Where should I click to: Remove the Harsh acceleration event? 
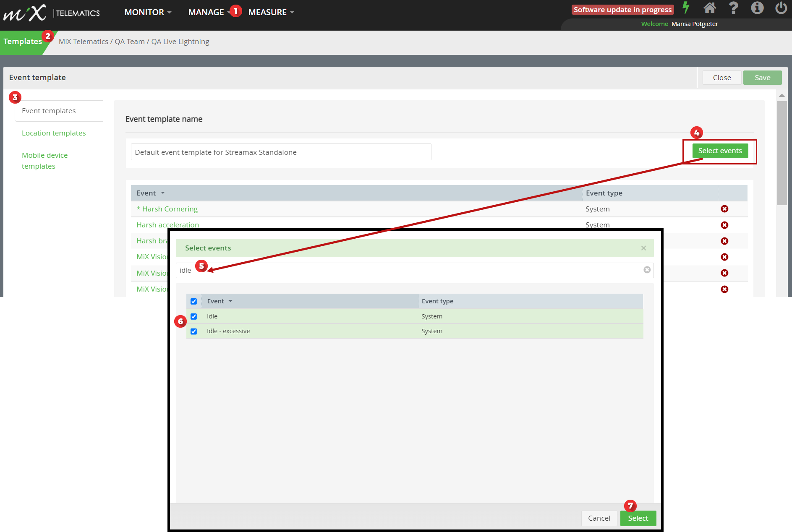[x=724, y=225]
